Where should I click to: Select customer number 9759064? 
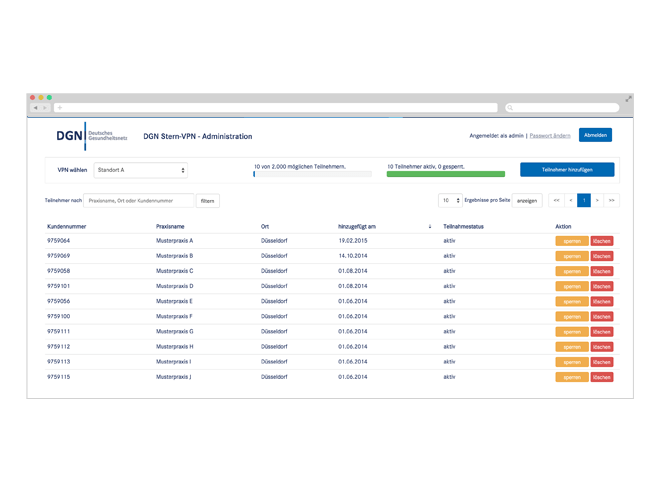(59, 241)
